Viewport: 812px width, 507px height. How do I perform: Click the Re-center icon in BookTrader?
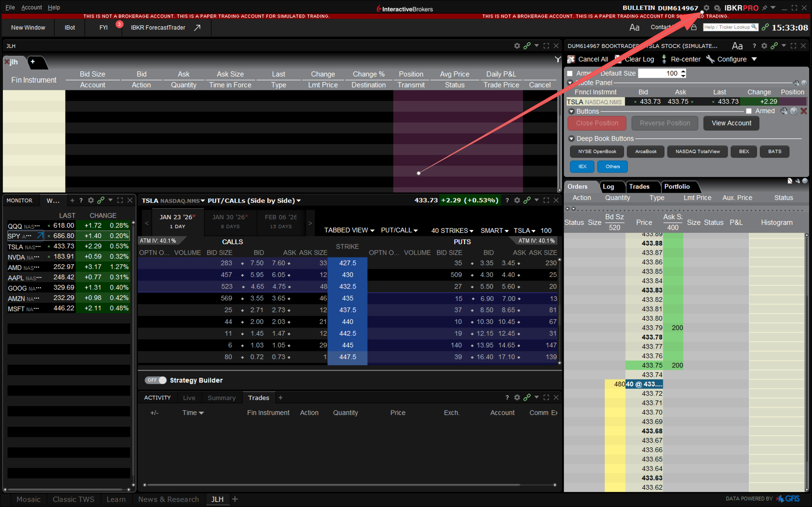tap(664, 59)
